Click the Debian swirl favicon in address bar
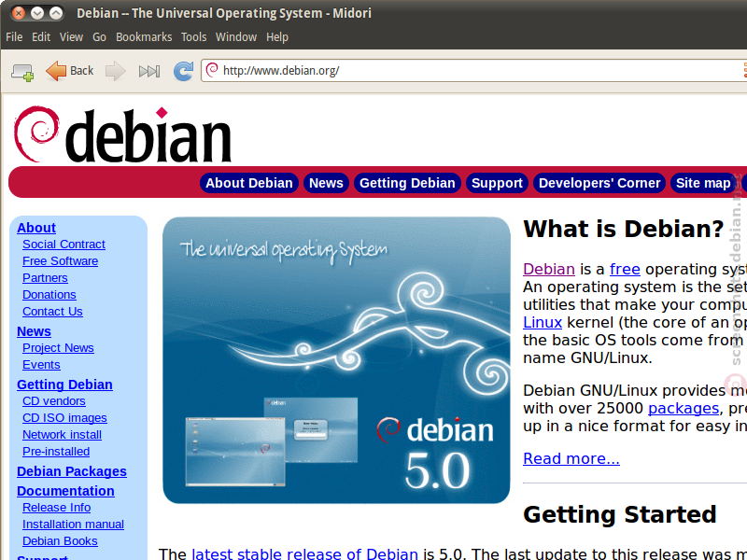Viewport: 747px width, 560px height. click(x=212, y=70)
